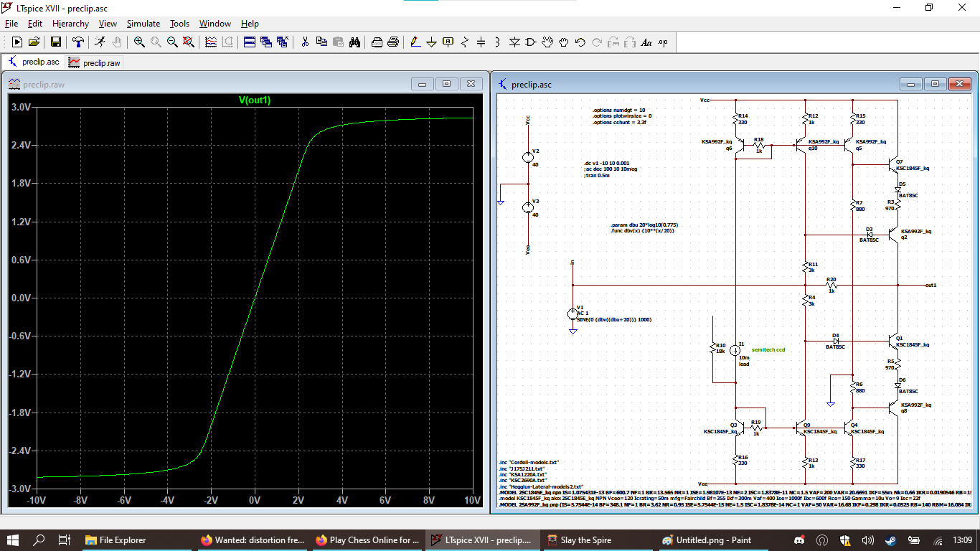Open the Simulate menu

pyautogui.click(x=143, y=24)
